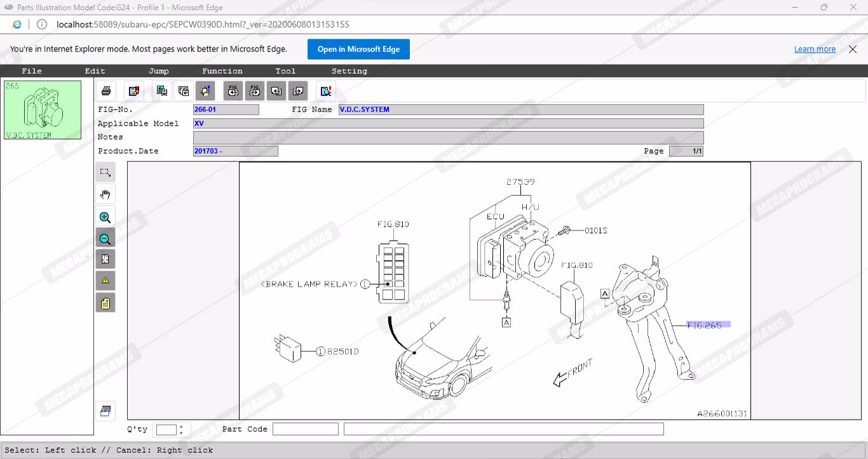Open the parts list icon with red marker
The image size is (868, 459).
133,91
